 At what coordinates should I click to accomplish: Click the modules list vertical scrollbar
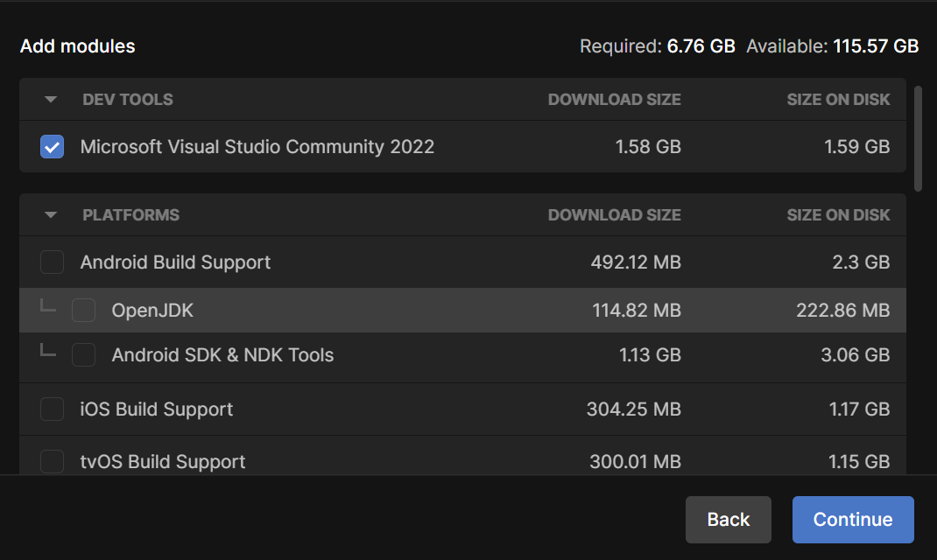coord(918,138)
